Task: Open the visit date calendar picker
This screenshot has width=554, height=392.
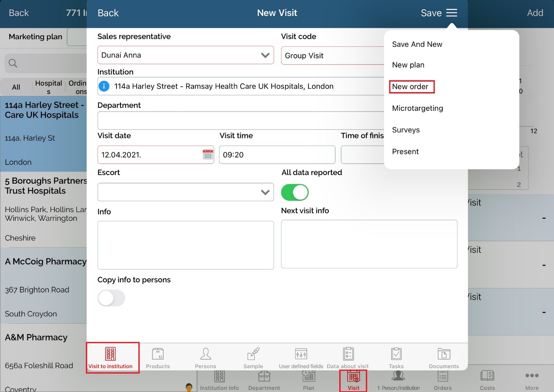Action: tap(208, 154)
